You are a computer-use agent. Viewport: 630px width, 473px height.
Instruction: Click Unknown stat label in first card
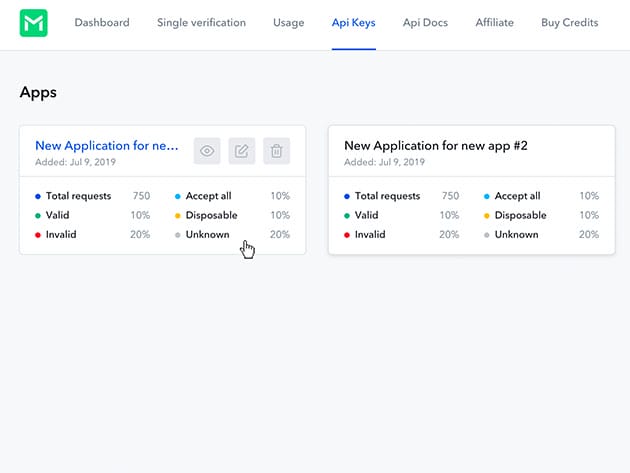pyautogui.click(x=207, y=235)
